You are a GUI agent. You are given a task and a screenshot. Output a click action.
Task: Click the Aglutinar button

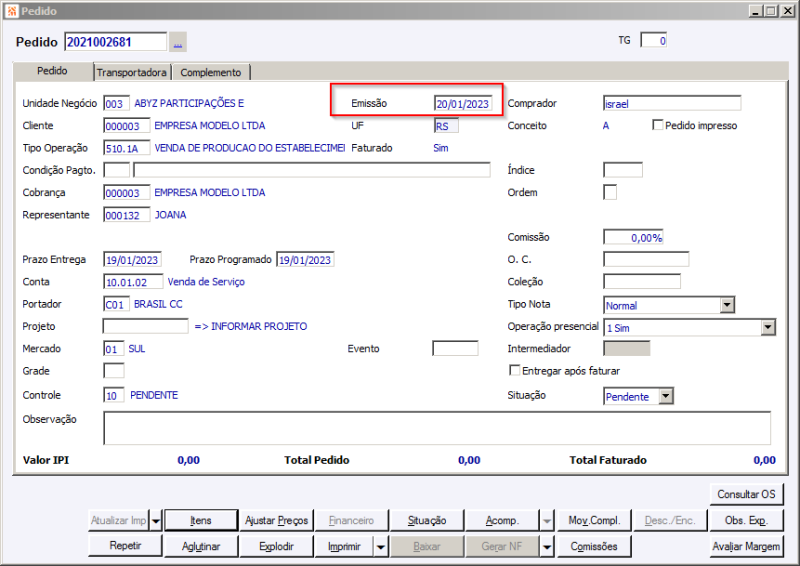201,547
